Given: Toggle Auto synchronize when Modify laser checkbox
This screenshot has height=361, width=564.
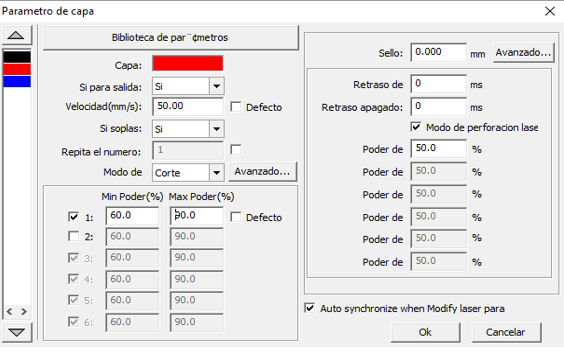Looking at the screenshot, I should click(x=309, y=308).
